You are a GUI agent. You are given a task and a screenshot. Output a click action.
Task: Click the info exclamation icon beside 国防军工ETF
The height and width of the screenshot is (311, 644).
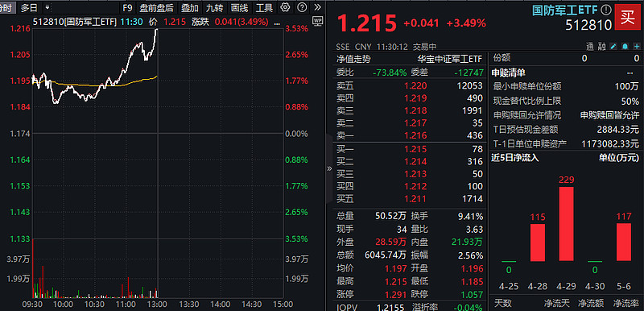(x=606, y=10)
